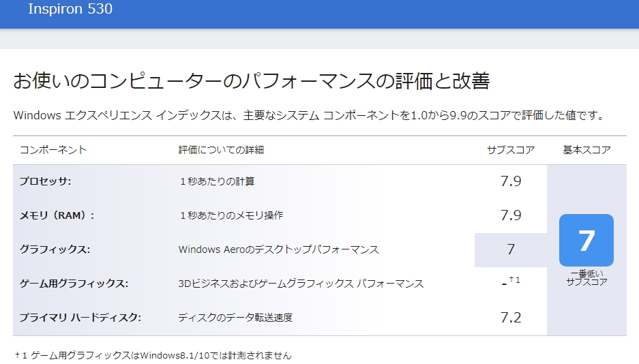The image size is (639, 364).
Task: Click the gaming graphics dash with †1 mark
Action: pos(511,282)
